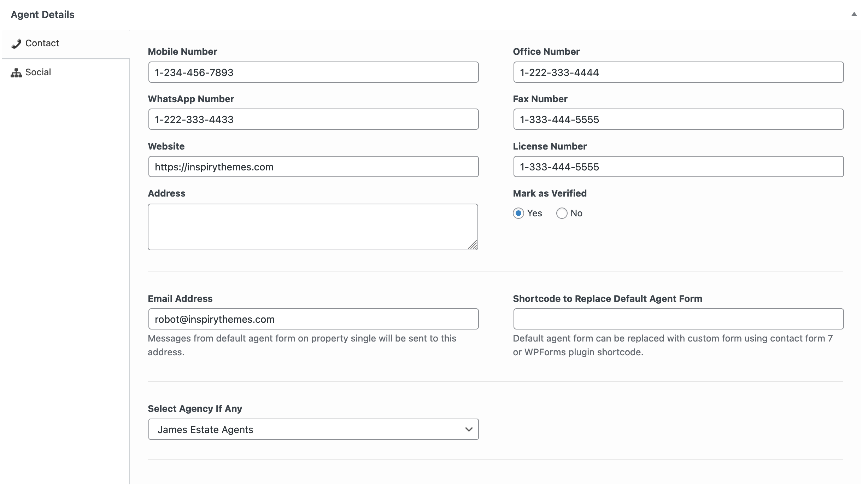
Task: Focus the Email Address input
Action: 313,319
